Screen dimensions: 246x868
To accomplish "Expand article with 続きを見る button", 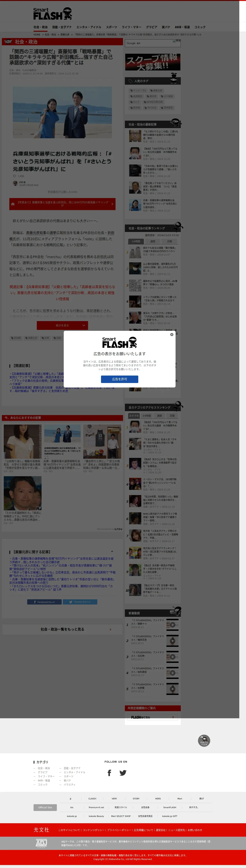I will coord(62,325).
